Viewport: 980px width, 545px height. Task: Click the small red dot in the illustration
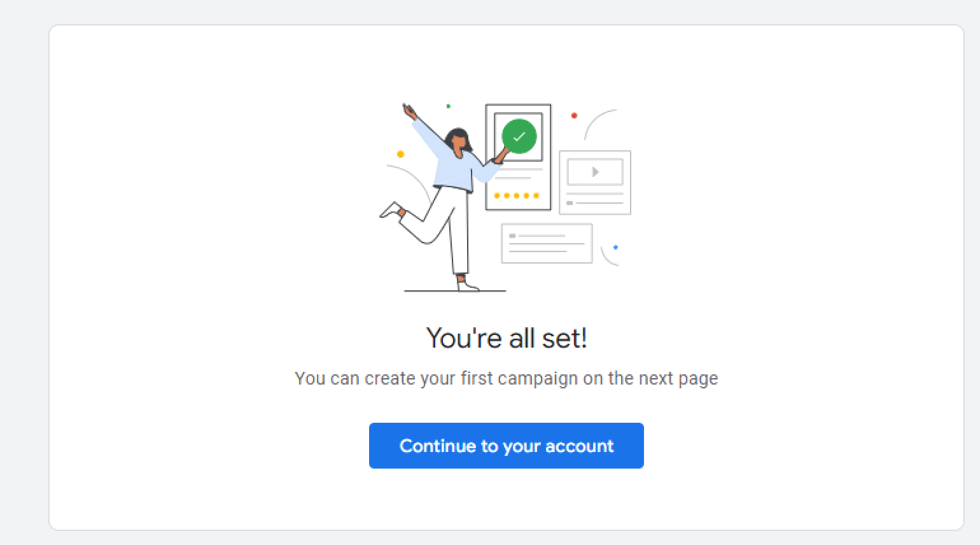tap(574, 115)
